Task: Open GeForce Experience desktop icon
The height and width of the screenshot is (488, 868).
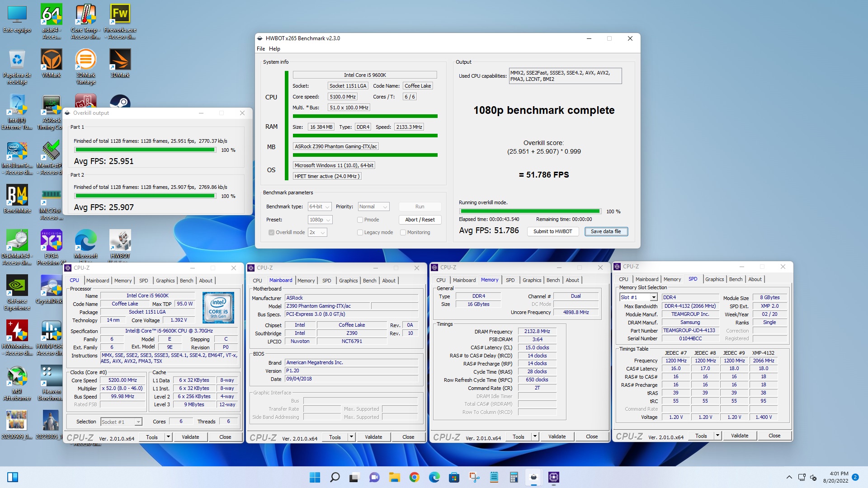Action: (x=17, y=292)
